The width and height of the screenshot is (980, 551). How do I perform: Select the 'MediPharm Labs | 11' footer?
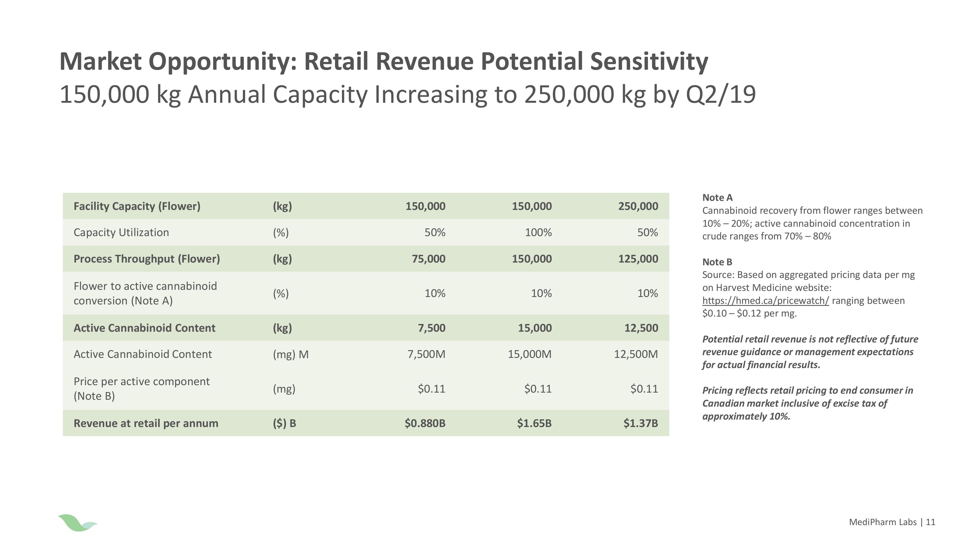pyautogui.click(x=892, y=522)
